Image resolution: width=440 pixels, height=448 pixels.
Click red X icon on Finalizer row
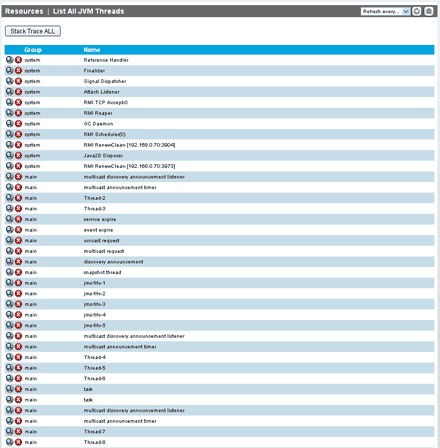(x=18, y=71)
